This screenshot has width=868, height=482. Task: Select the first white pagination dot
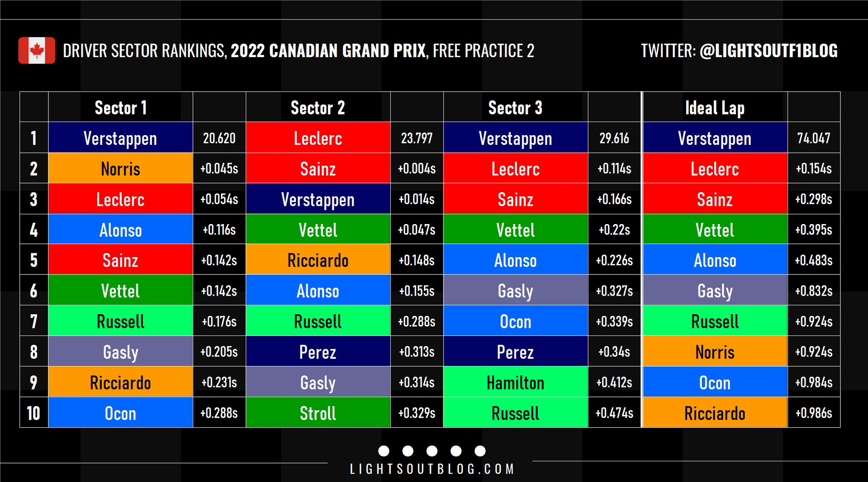tap(384, 451)
